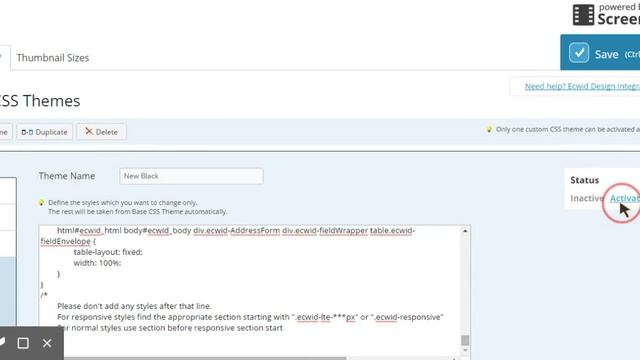
Task: Click the Duplicate icon
Action: point(27,132)
